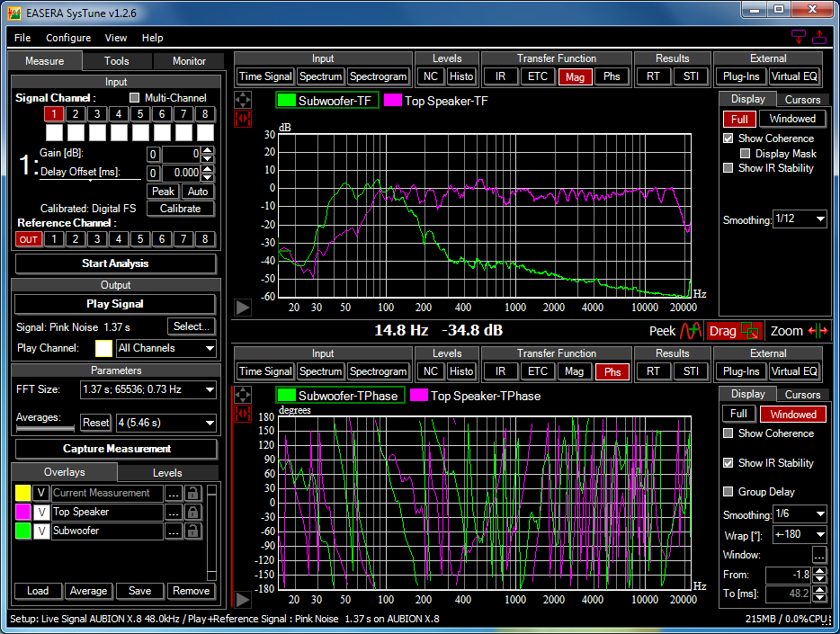840x634 pixels.
Task: Click the Zoom red arrows icon
Action: coord(818,331)
